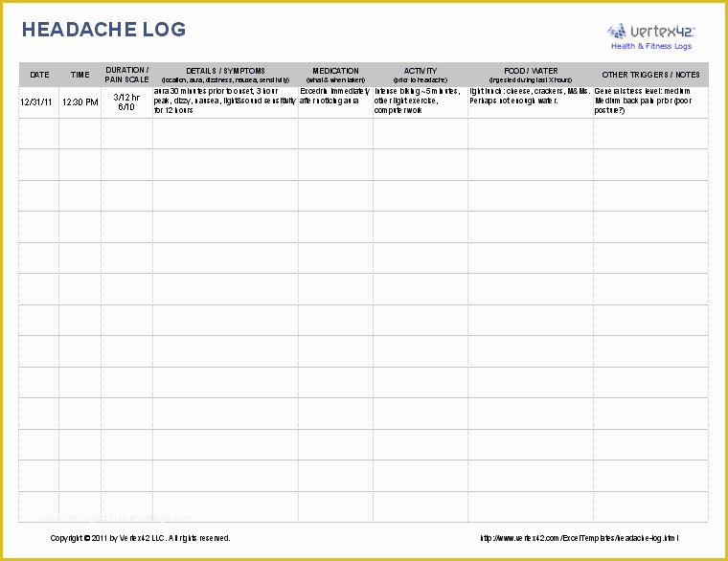728x561 pixels.
Task: Select the Copyright 2011 Vertex42 LLC text
Action: pyautogui.click(x=140, y=538)
